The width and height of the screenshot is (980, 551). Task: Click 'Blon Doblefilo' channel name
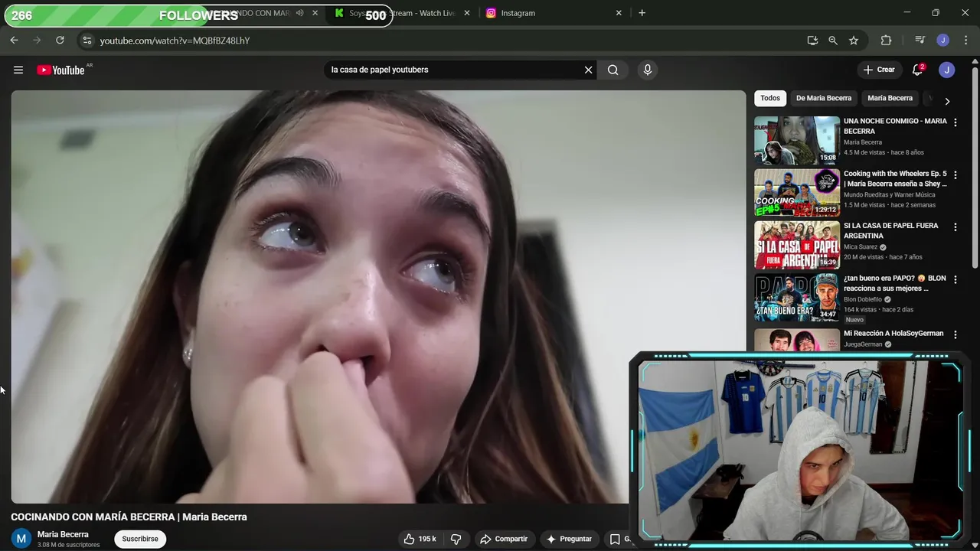coord(863,300)
